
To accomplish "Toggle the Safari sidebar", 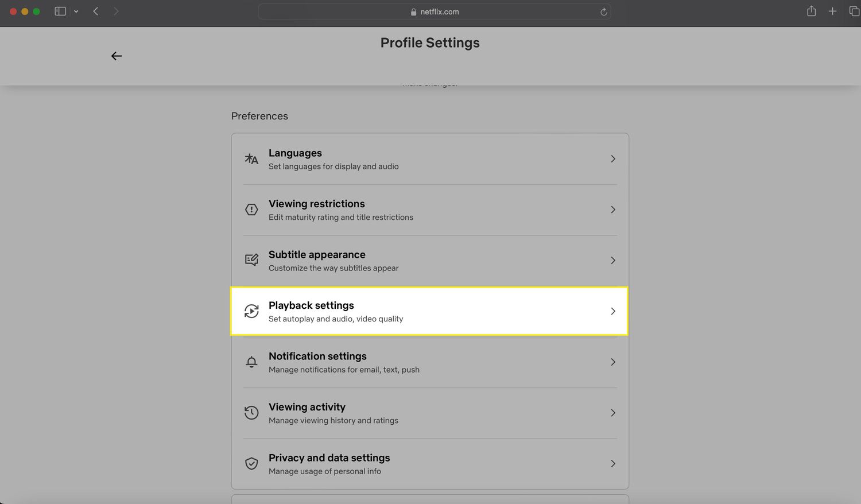I will [x=60, y=11].
